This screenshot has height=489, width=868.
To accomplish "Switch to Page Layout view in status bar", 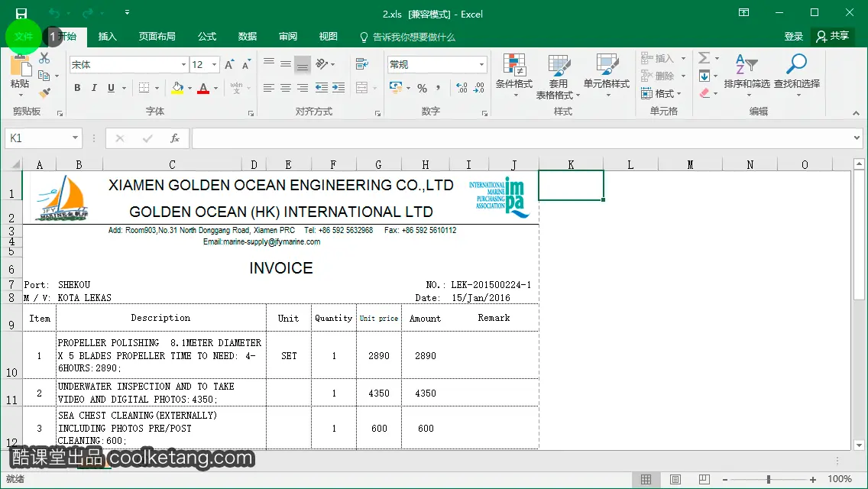I will (x=675, y=480).
